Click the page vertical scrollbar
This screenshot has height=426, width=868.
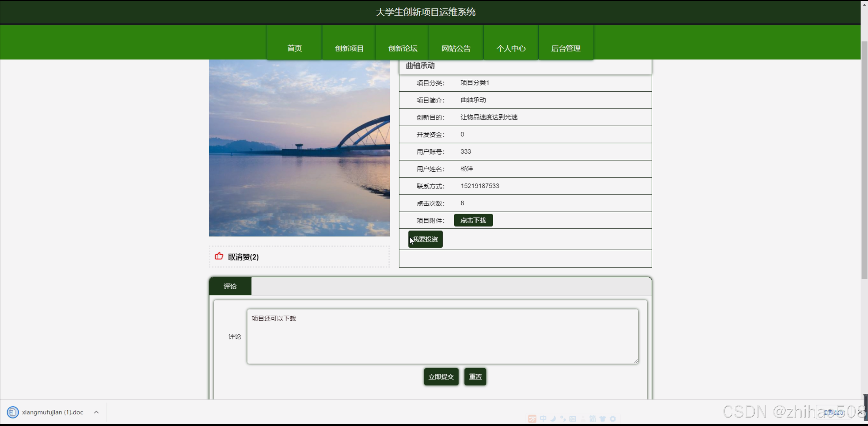coord(864,160)
